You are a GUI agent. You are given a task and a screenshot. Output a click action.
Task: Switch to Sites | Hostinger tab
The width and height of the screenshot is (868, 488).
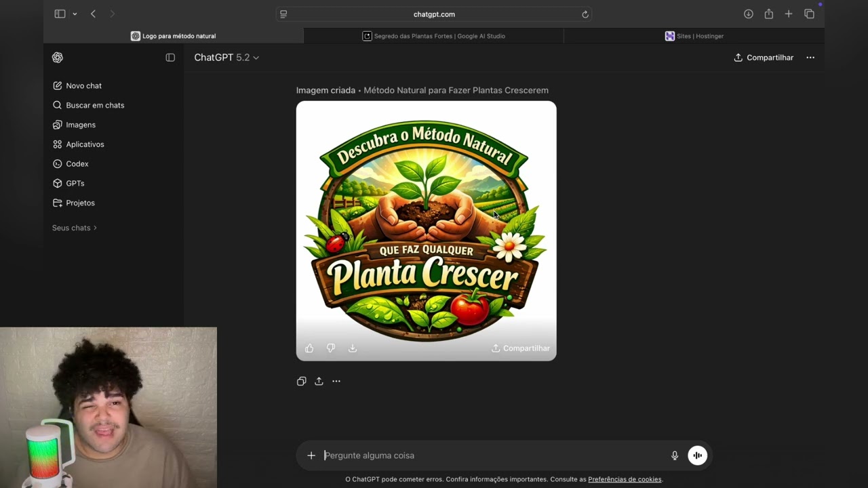pyautogui.click(x=694, y=36)
